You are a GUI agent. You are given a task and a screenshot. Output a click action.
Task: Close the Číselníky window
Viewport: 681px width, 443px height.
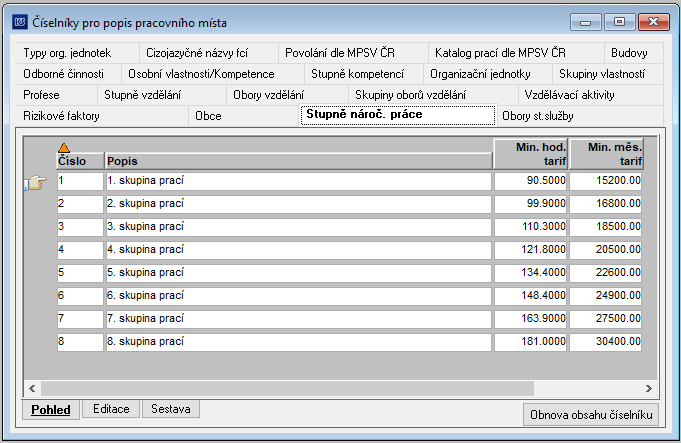tap(654, 22)
